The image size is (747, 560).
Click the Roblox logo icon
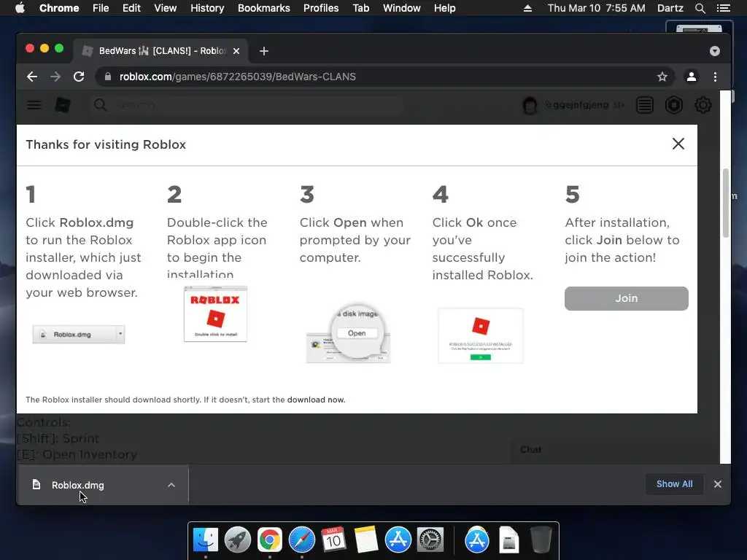pyautogui.click(x=63, y=105)
